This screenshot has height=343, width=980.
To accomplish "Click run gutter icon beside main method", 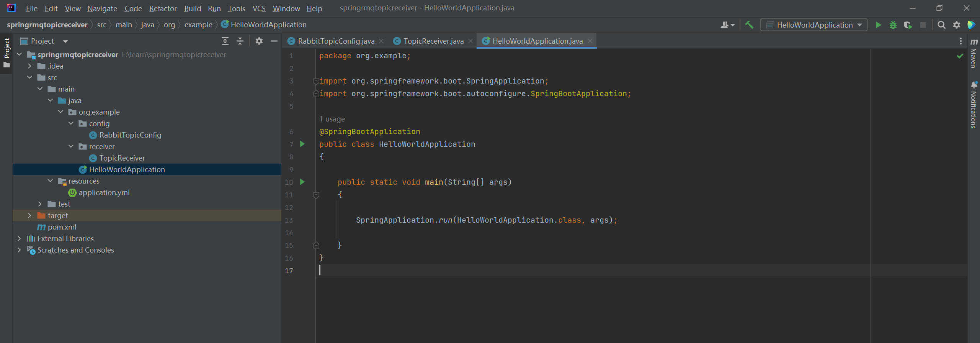I will [x=302, y=182].
